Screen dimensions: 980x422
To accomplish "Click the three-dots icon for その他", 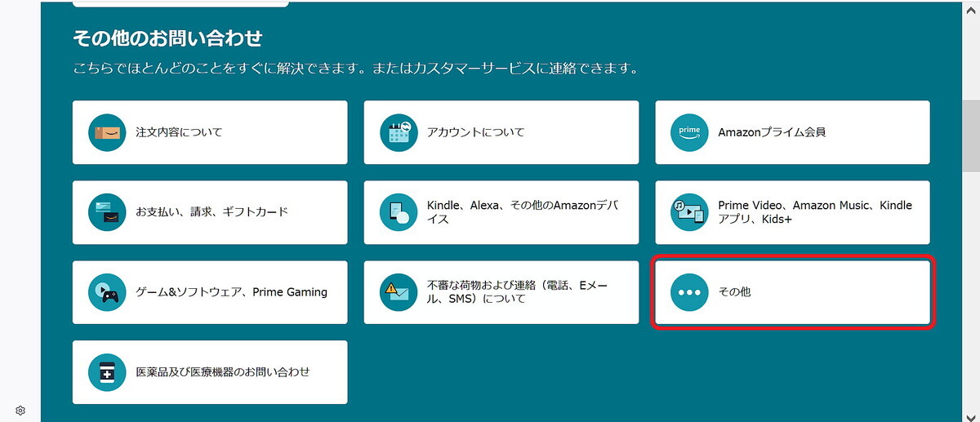I will click(689, 292).
